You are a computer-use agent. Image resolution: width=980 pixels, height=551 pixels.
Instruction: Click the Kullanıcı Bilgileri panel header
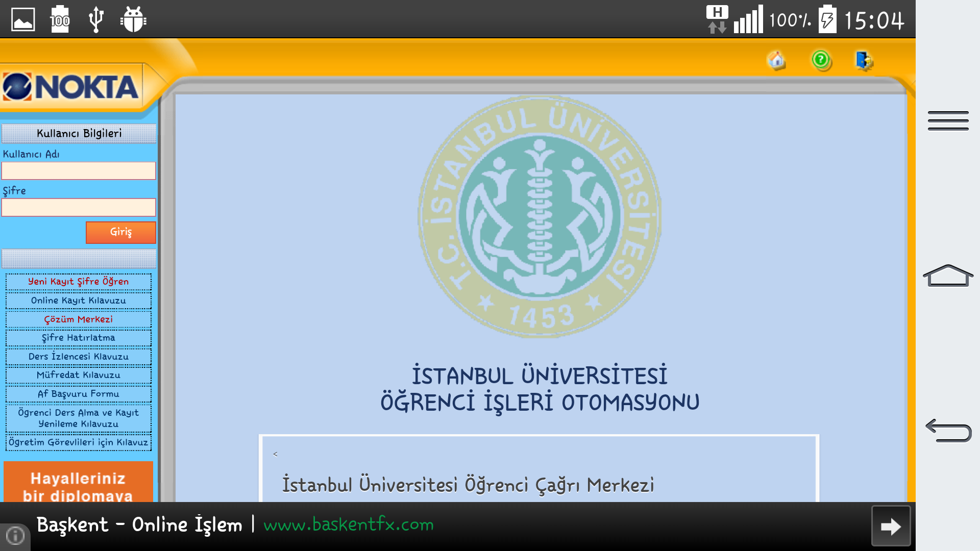click(79, 134)
